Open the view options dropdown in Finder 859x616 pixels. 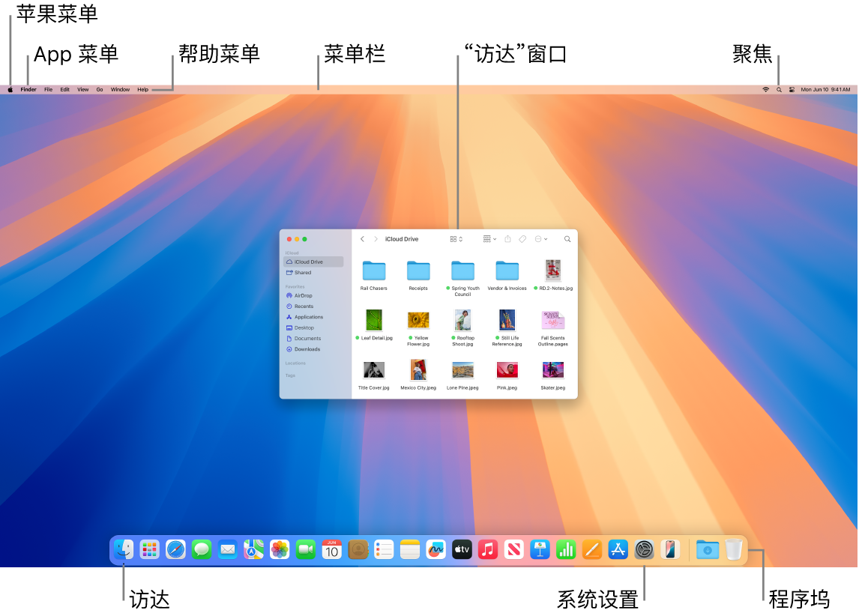(x=455, y=238)
